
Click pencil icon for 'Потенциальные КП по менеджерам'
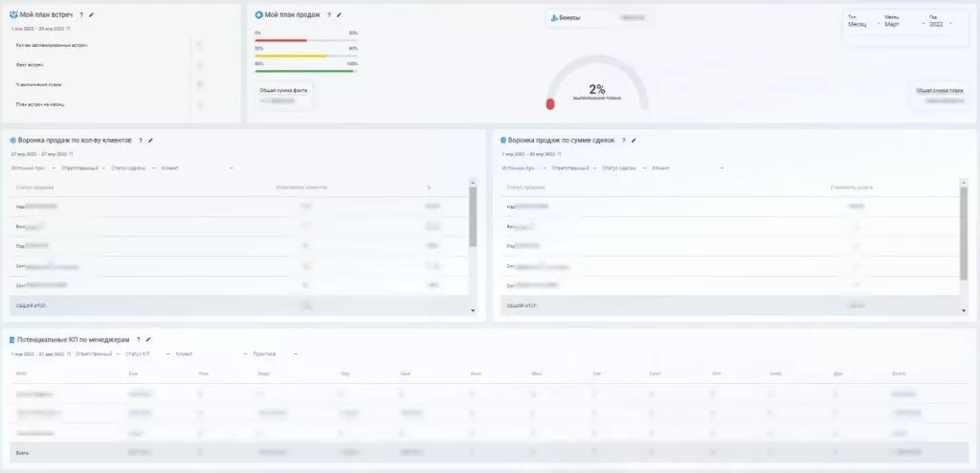pos(148,340)
